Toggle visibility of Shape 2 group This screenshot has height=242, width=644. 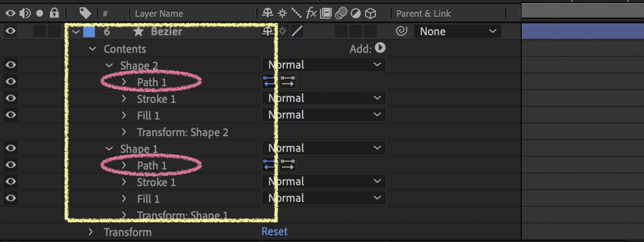(x=11, y=65)
